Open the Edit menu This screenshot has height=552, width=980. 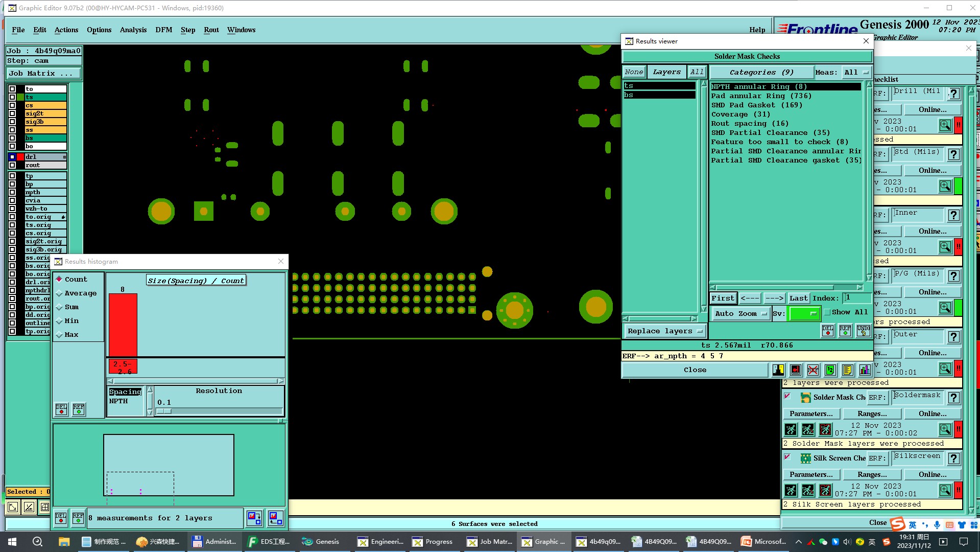40,30
